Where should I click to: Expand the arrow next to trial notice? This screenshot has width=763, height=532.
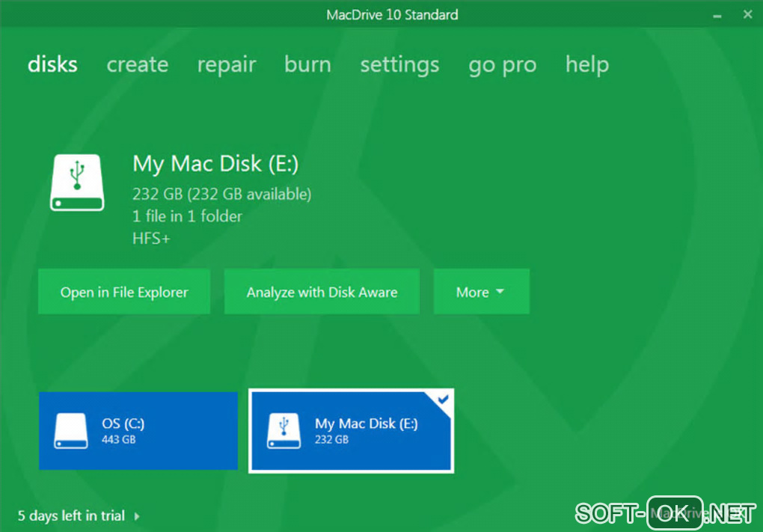pyautogui.click(x=137, y=516)
